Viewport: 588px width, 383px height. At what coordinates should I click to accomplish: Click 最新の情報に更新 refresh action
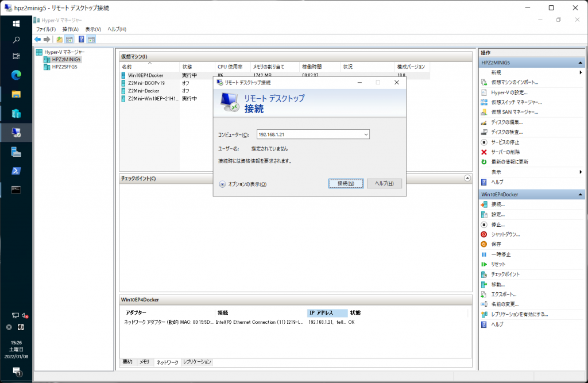click(x=510, y=162)
